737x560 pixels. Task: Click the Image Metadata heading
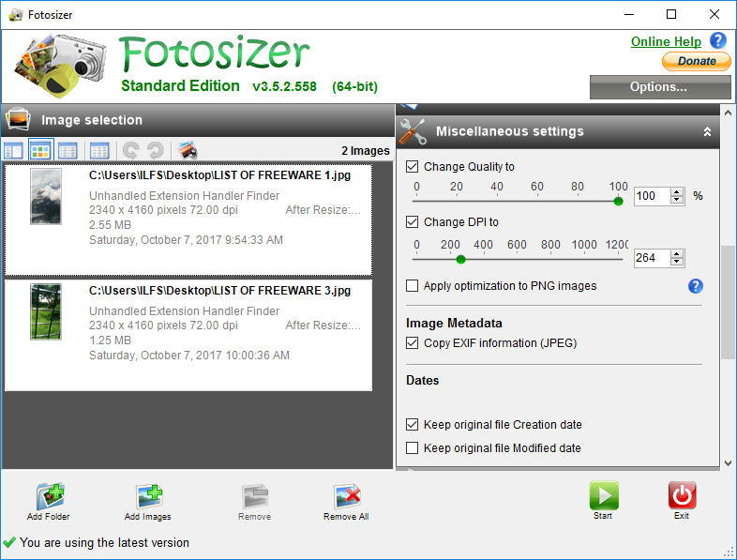click(x=454, y=323)
